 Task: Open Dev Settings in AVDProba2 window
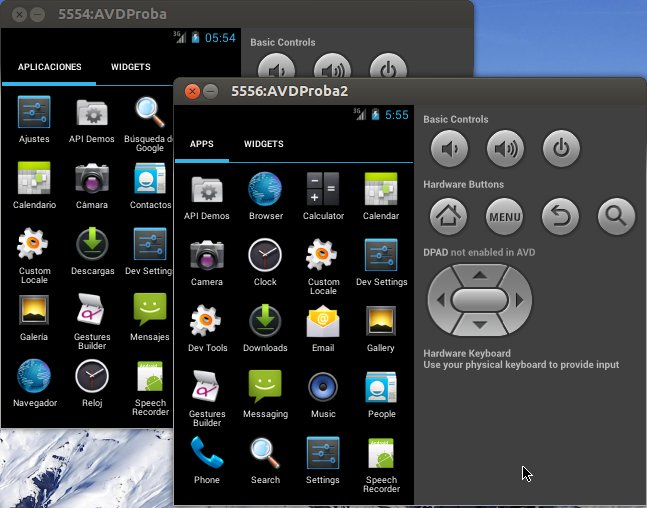coord(381,262)
